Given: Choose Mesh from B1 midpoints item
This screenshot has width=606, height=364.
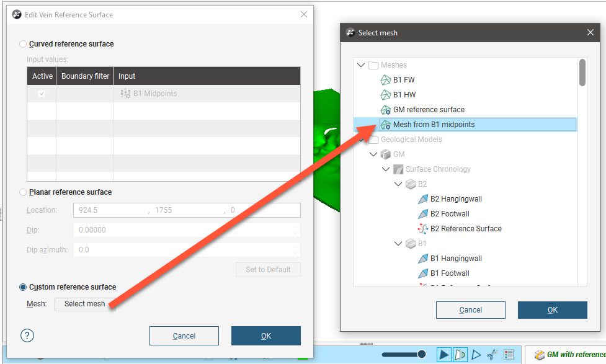Looking at the screenshot, I should 434,125.
